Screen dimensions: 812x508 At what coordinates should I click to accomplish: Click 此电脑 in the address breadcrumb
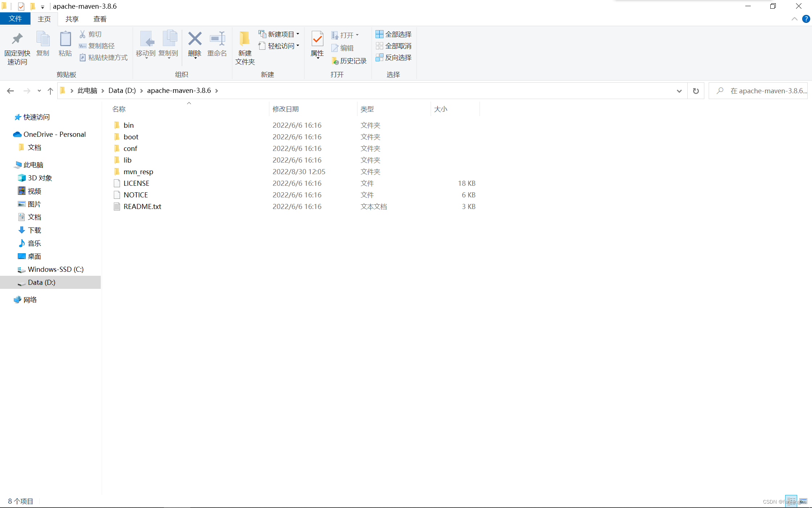coord(87,91)
